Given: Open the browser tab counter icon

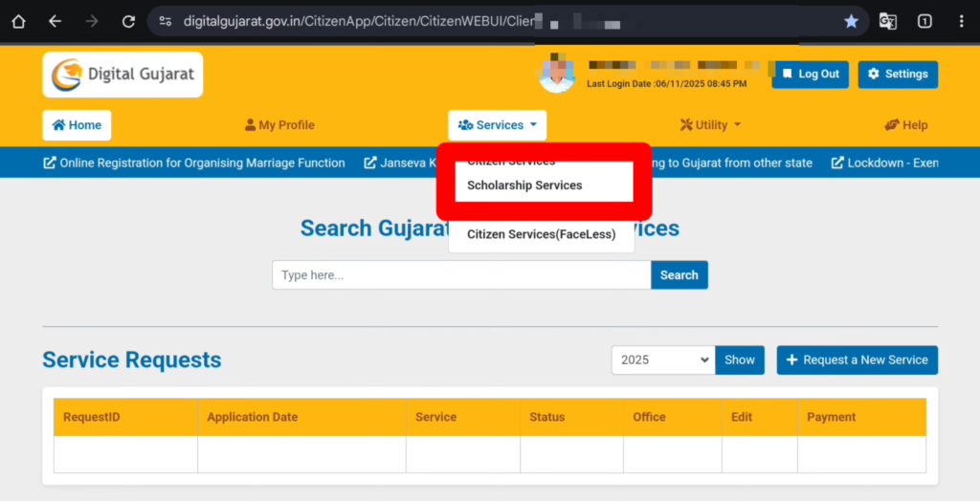Looking at the screenshot, I should [924, 21].
